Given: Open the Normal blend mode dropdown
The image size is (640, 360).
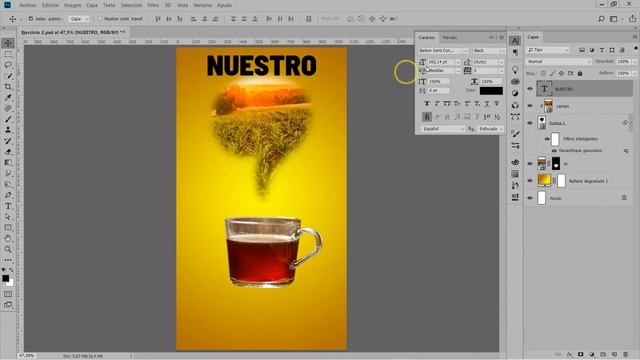Looking at the screenshot, I should pyautogui.click(x=559, y=61).
